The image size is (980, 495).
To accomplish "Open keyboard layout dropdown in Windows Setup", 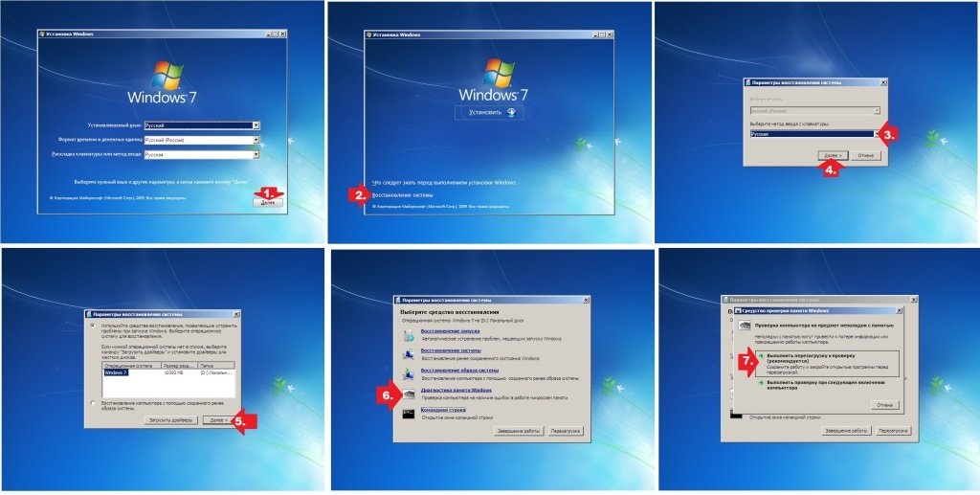I will [256, 153].
